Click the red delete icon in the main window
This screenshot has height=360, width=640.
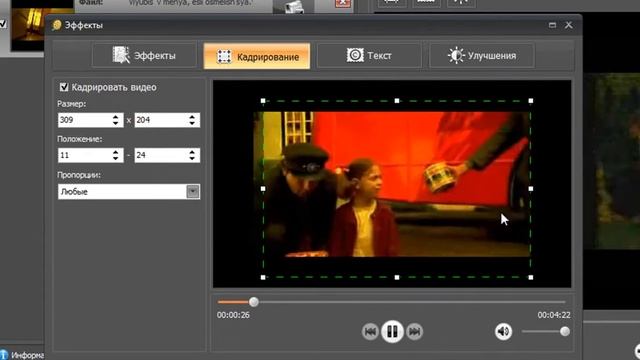342,3
